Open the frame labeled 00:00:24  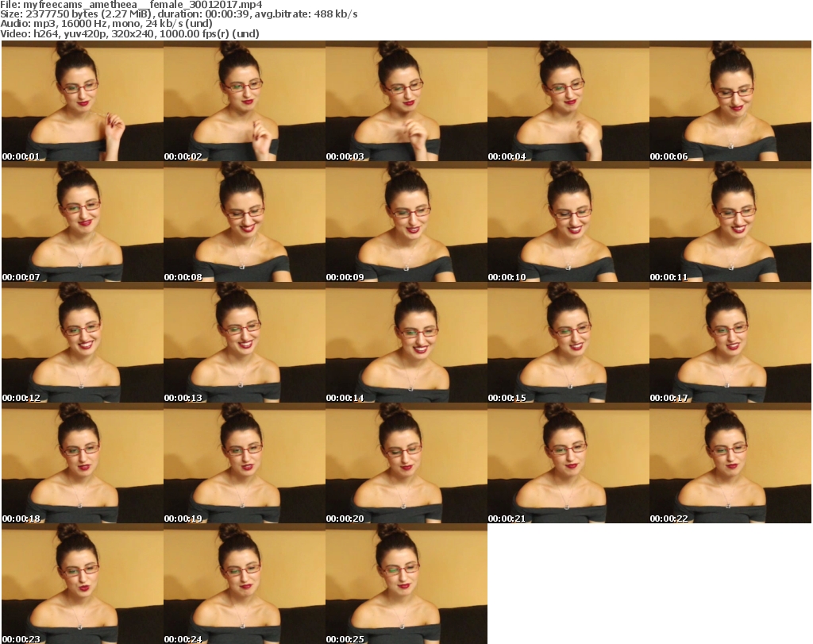coord(245,584)
